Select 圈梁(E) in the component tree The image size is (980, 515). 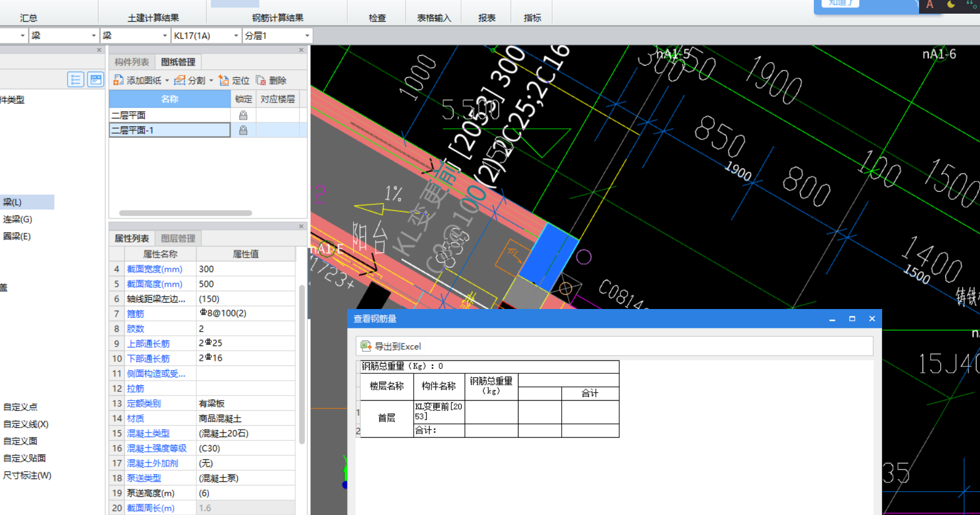pyautogui.click(x=17, y=236)
